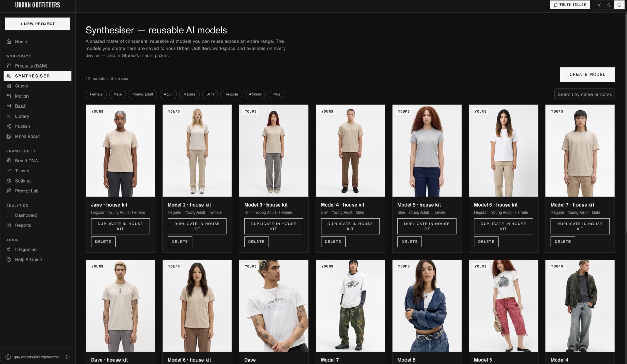627x364 pixels.
Task: Open the Dave house kit model photo
Action: click(x=121, y=306)
